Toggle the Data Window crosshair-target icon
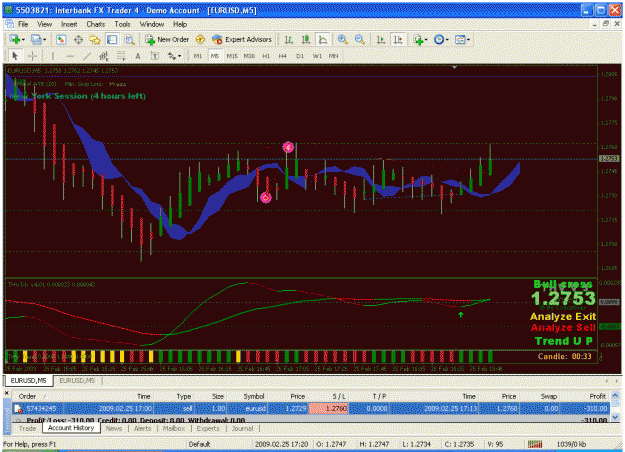 [x=78, y=39]
